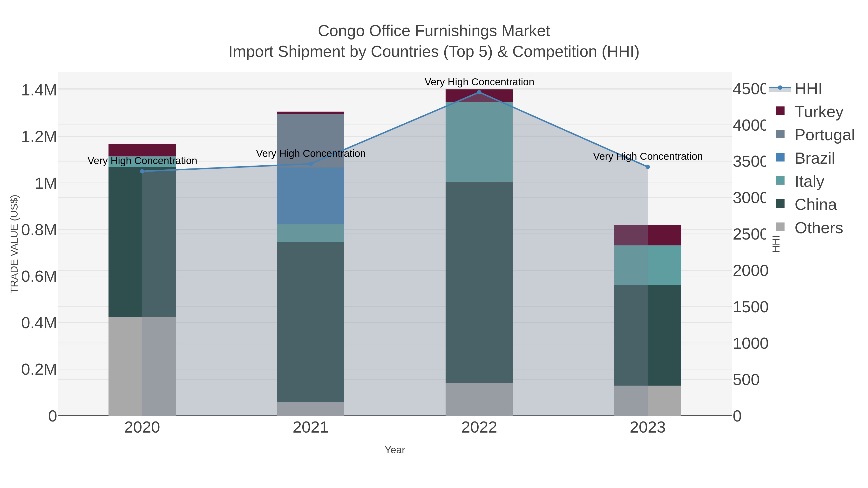Toggle the Italy legend entry

[800, 181]
